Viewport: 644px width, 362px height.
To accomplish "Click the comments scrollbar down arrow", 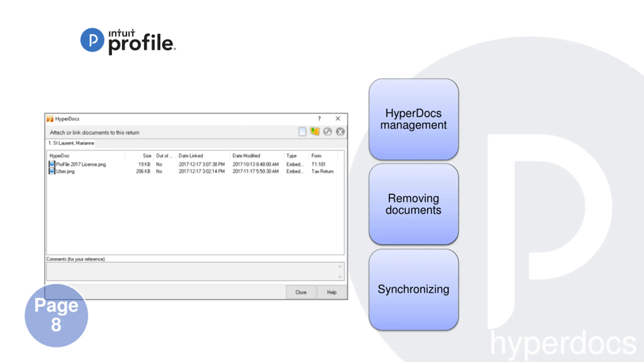I will coord(340,277).
